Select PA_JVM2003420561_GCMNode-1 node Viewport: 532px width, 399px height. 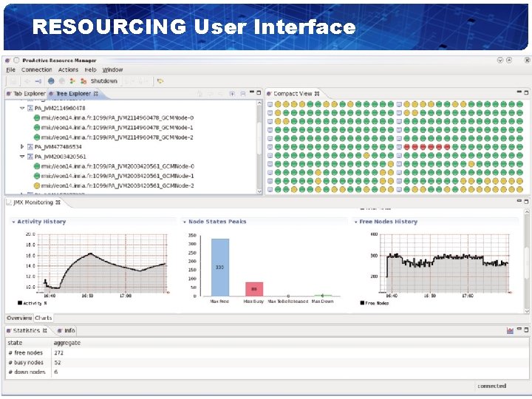pyautogui.click(x=114, y=176)
